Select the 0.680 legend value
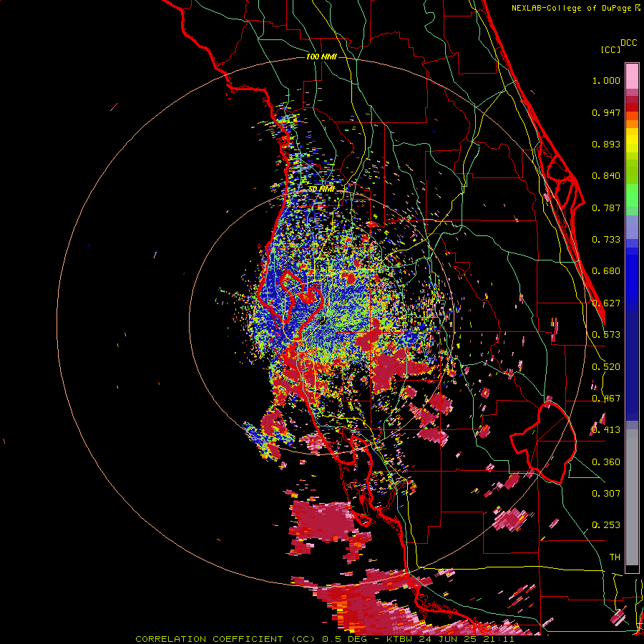Screen dimensions: 644x644 click(606, 271)
